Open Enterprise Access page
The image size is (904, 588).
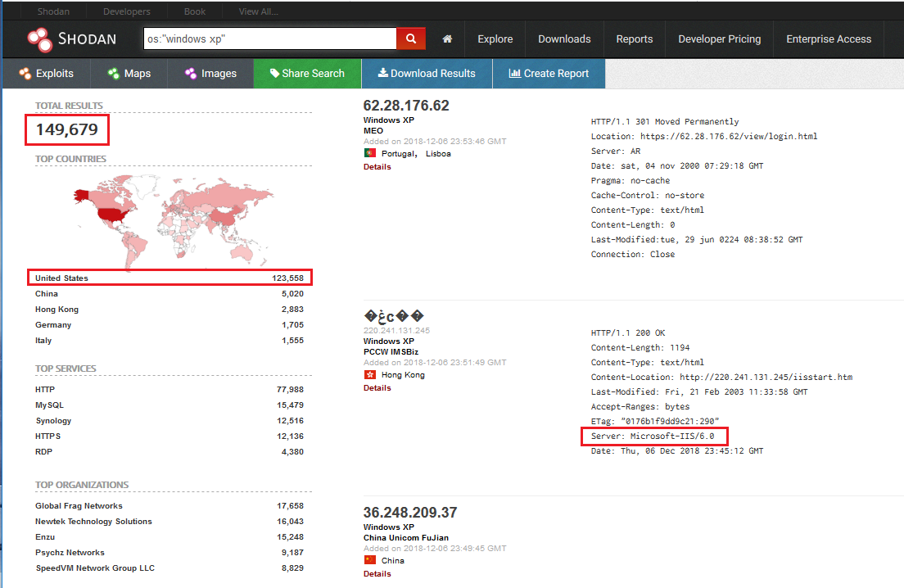coord(829,39)
